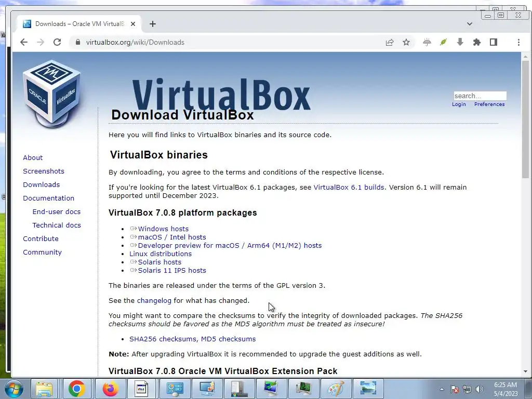This screenshot has height=399, width=532.
Task: Download the Windows hosts package
Action: [163, 229]
